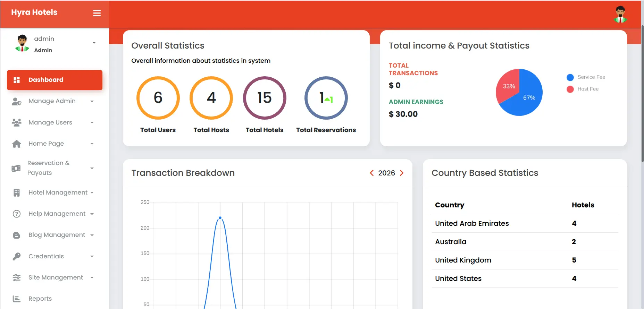Toggle the Service Fee legend item

click(586, 77)
